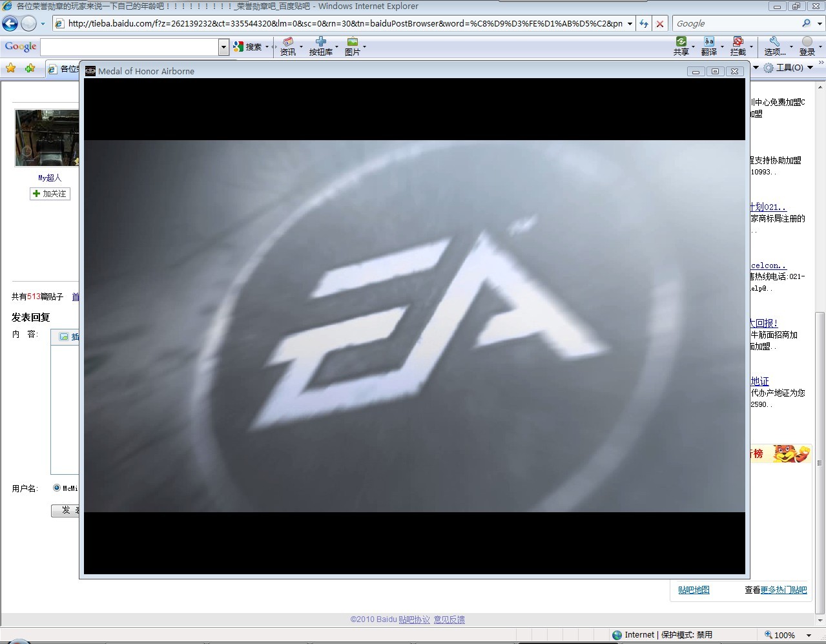This screenshot has height=644, width=826.
Task: Expand the 按钮库 dropdown arrow
Action: point(337,47)
